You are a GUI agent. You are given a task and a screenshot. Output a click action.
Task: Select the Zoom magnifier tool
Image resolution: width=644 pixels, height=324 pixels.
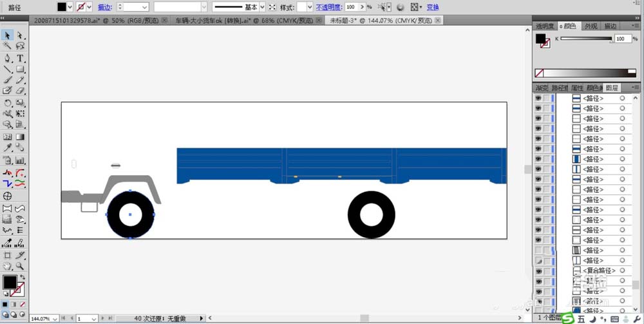point(20,266)
